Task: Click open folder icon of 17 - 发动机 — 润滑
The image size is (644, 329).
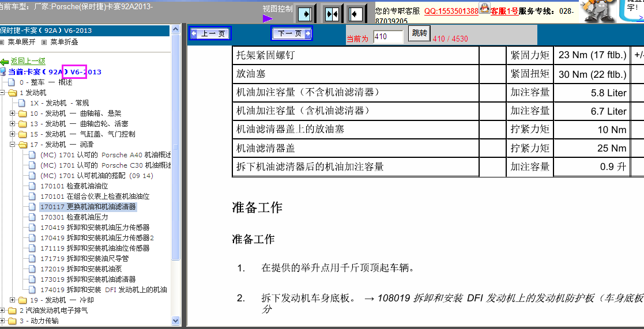Action: [22, 145]
